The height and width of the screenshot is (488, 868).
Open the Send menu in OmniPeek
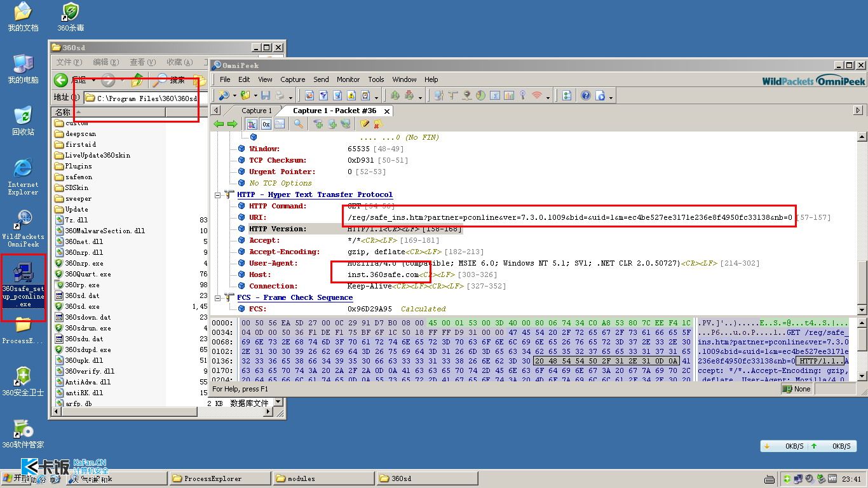(x=321, y=79)
